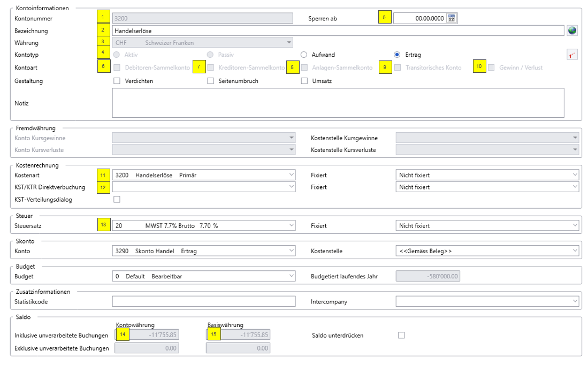Click the Basiswährung balance inklusive unverarbeitete Buchungen
Image resolution: width=588 pixels, height=365 pixels.
coord(238,334)
